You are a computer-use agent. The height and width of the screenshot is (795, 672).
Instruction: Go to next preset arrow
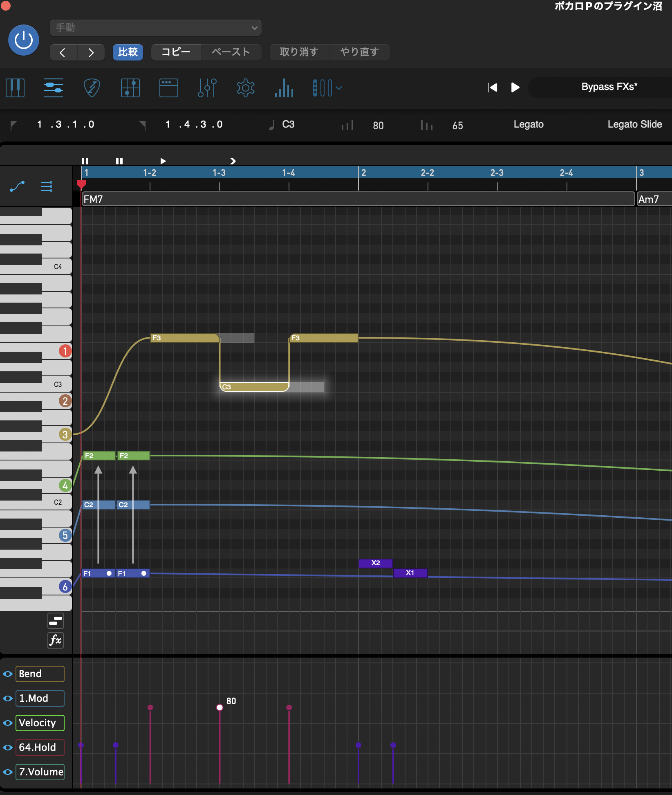[91, 52]
